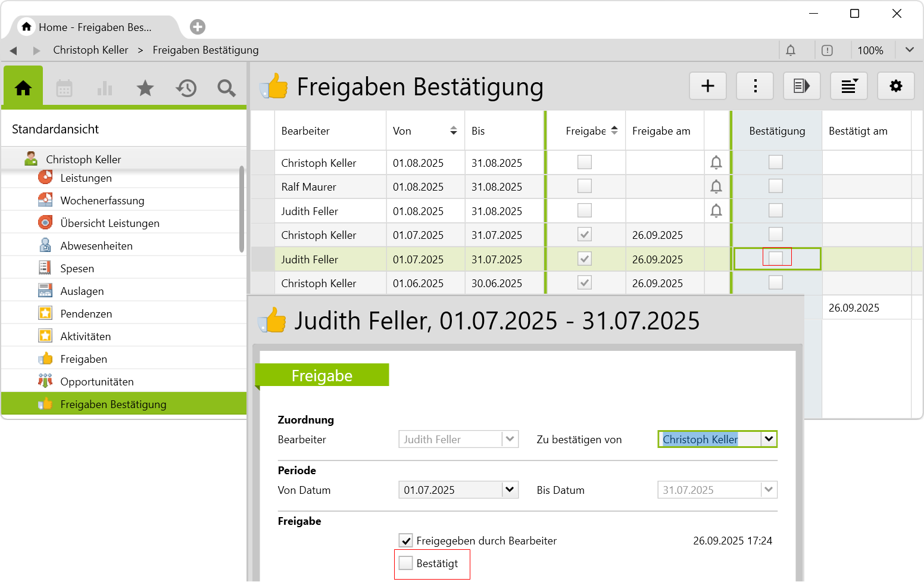Expand the dropdown chevron next to 100% zoom
The image size is (924, 582).
pyautogui.click(x=909, y=50)
